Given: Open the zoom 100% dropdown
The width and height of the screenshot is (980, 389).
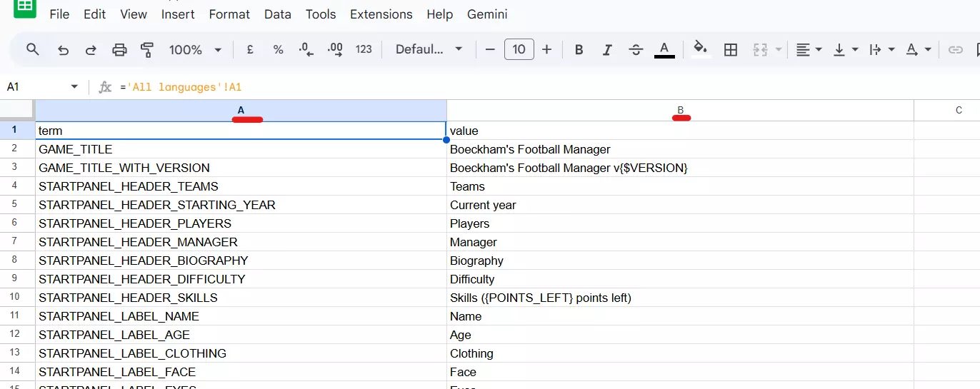Looking at the screenshot, I should (195, 49).
